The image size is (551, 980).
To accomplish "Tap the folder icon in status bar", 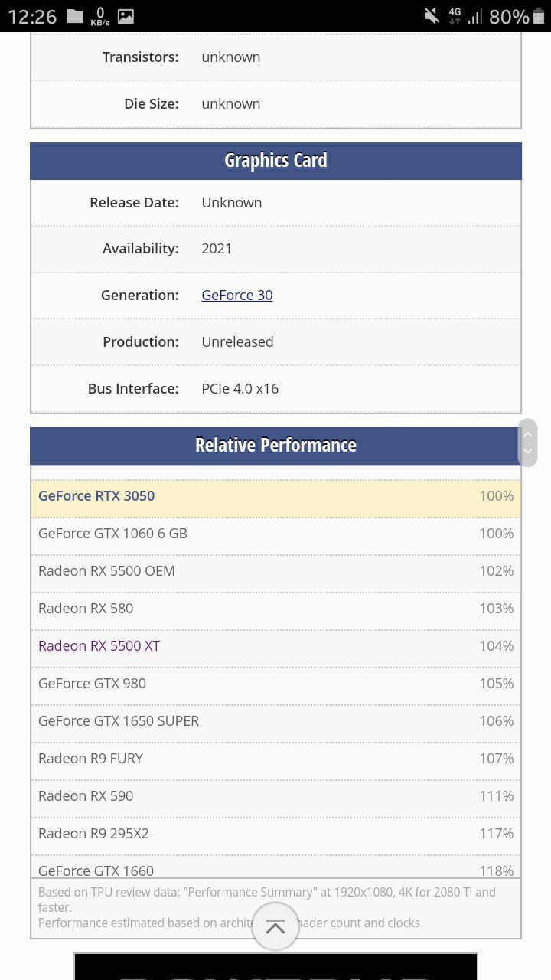I will click(x=75, y=16).
